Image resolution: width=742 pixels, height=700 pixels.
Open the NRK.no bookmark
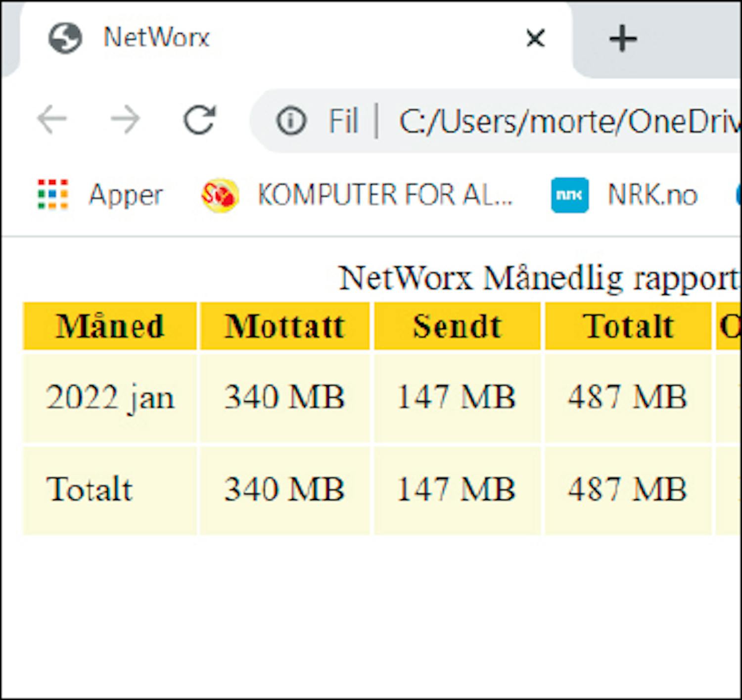(652, 195)
